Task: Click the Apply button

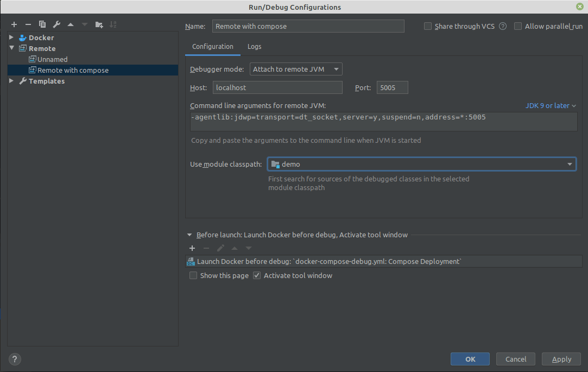Action: pyautogui.click(x=561, y=359)
